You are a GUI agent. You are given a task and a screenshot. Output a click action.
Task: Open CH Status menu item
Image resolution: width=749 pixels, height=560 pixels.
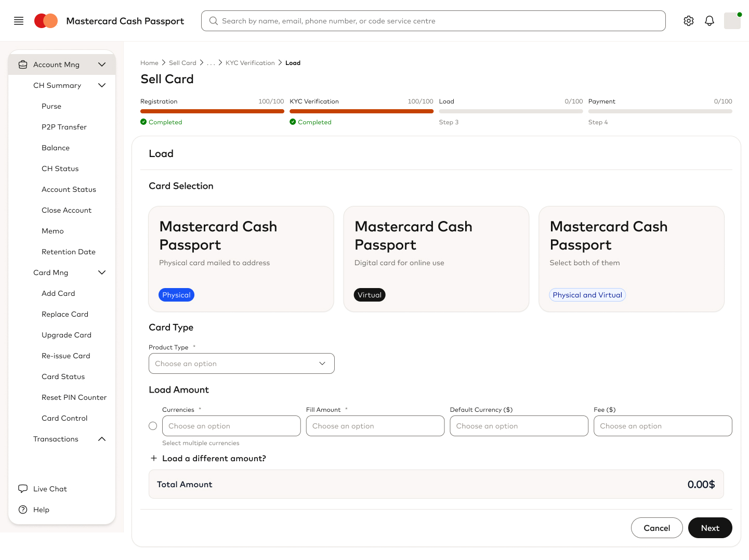(x=60, y=168)
